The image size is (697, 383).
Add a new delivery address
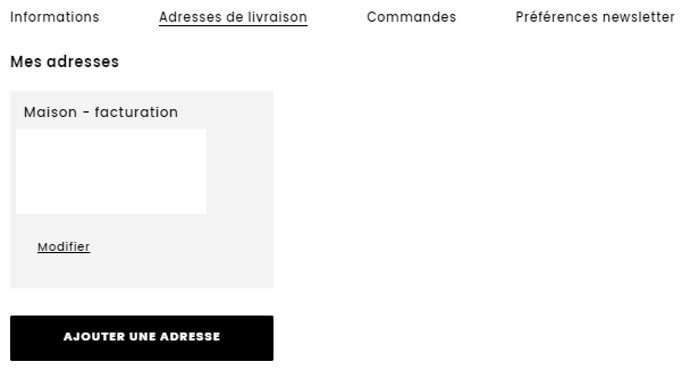click(x=142, y=338)
